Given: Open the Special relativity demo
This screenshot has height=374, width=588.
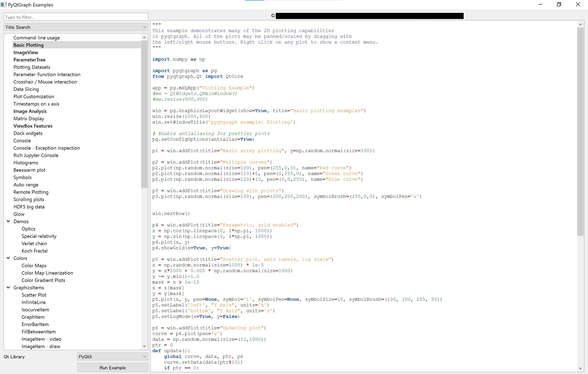Looking at the screenshot, I should (x=39, y=236).
